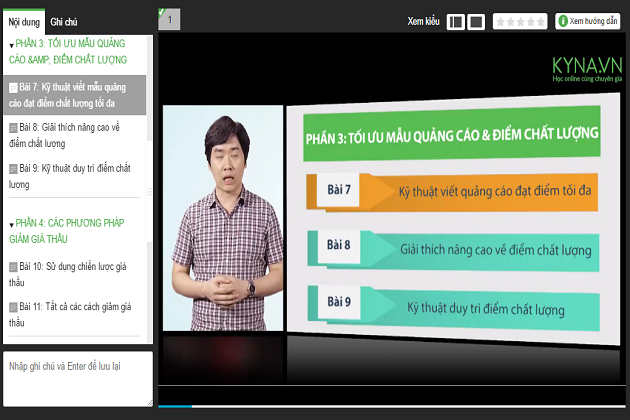The width and height of the screenshot is (630, 420).
Task: Switch to full-width video view icon
Action: click(x=476, y=21)
